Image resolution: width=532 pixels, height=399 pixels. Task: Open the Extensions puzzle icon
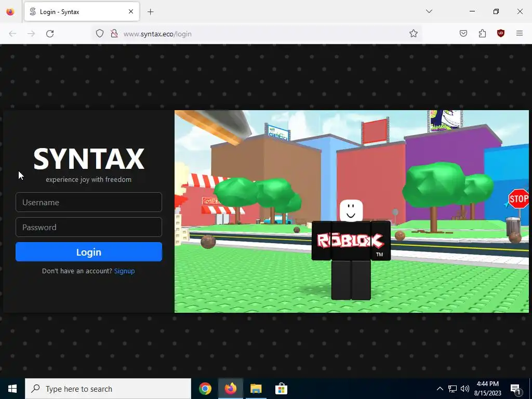482,34
